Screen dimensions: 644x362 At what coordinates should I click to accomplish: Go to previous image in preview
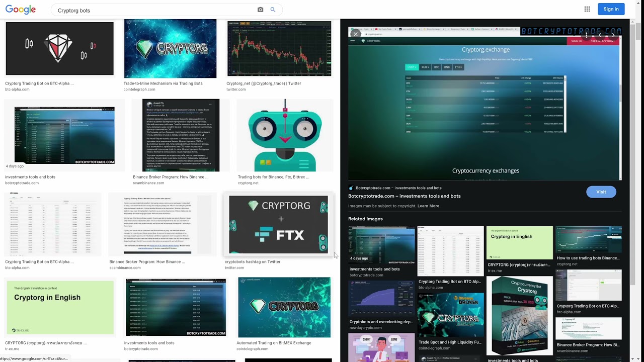click(x=600, y=36)
